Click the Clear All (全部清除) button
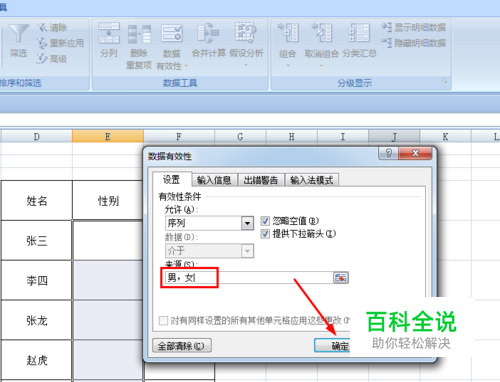Image resolution: width=500 pixels, height=382 pixels. [182, 346]
